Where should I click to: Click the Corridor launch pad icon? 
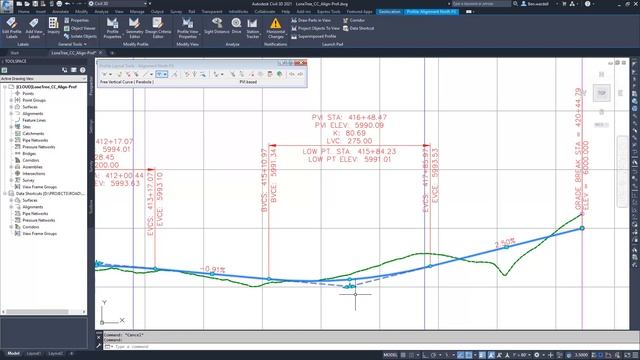tap(353, 20)
